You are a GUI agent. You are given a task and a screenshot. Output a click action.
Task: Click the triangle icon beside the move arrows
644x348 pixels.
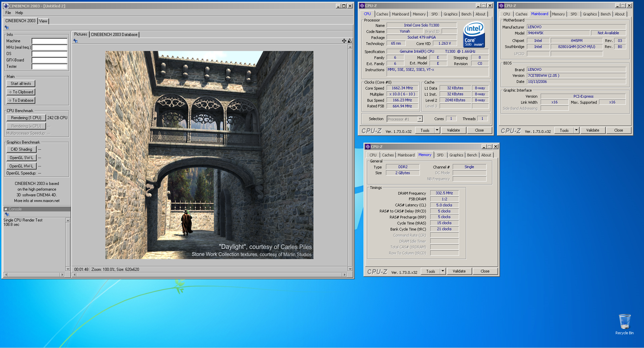tap(350, 41)
